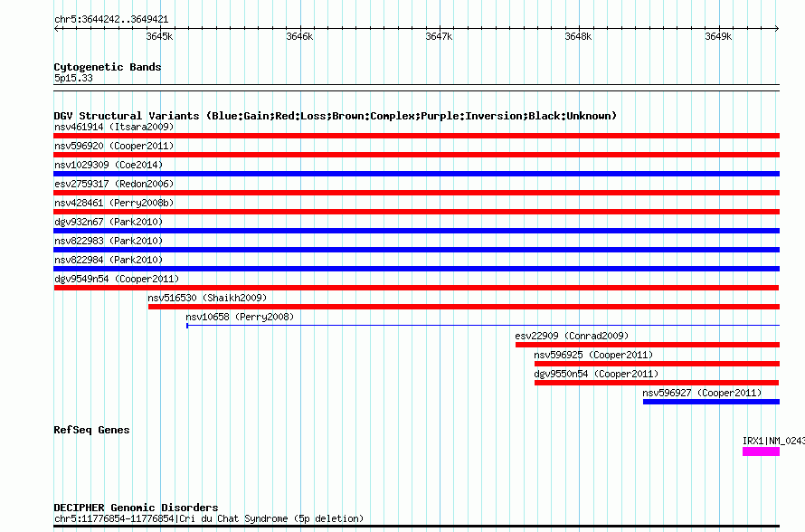This screenshot has height=532, width=805.
Task: Click the esv2759317 (Redon2006) label
Action: point(114,184)
